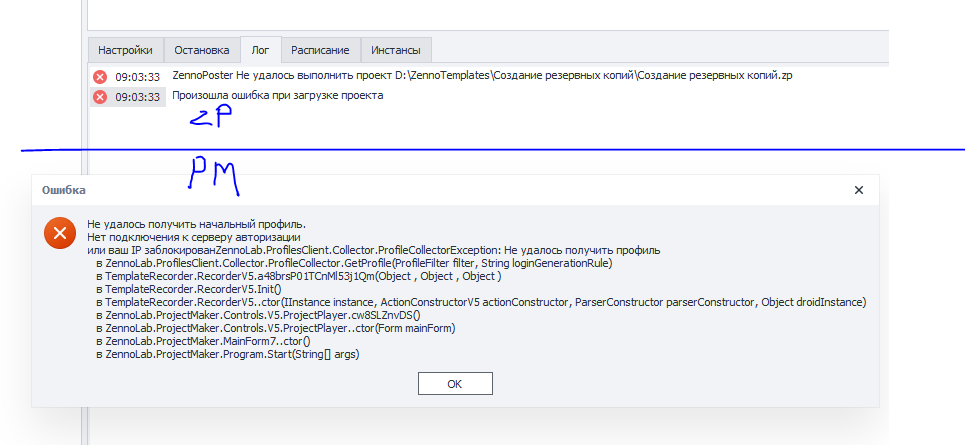
Task: Click 'Не удалось получить начальный профиль' text
Action: [x=196, y=224]
